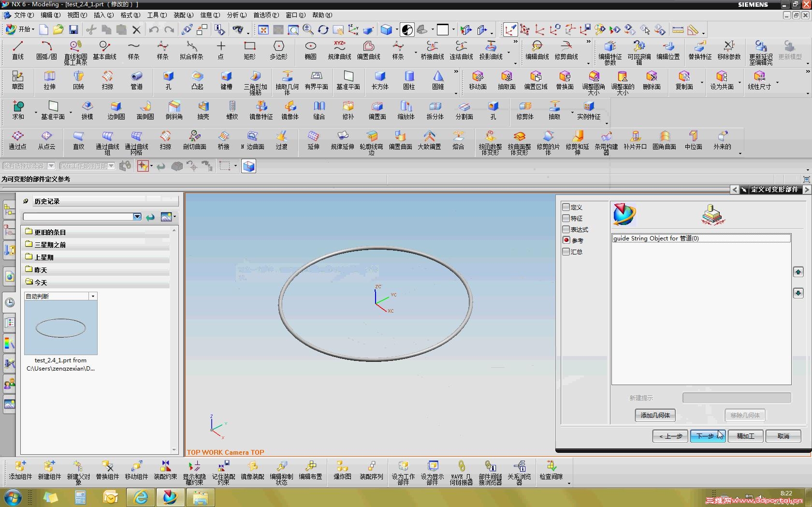The width and height of the screenshot is (812, 507).
Task: Expand the history view options dropdown arrow
Action: point(174,217)
